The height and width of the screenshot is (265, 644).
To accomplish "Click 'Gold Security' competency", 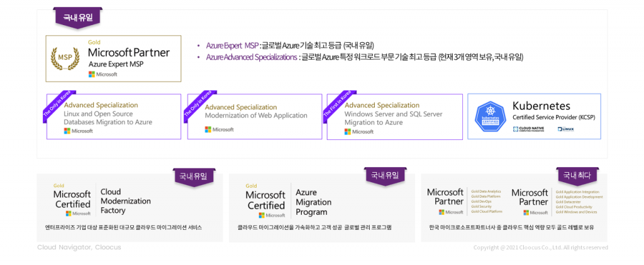I will click(x=481, y=207).
